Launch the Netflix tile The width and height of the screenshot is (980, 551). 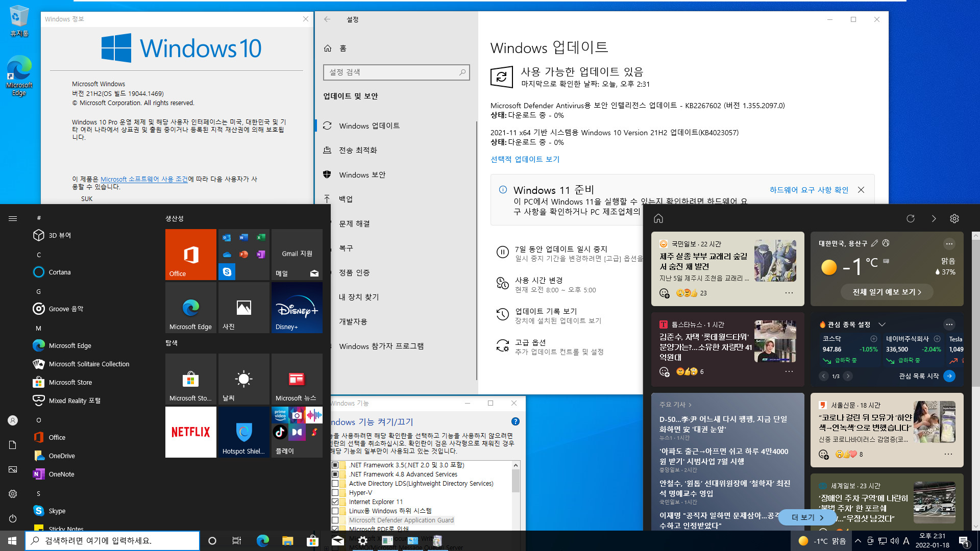191,432
